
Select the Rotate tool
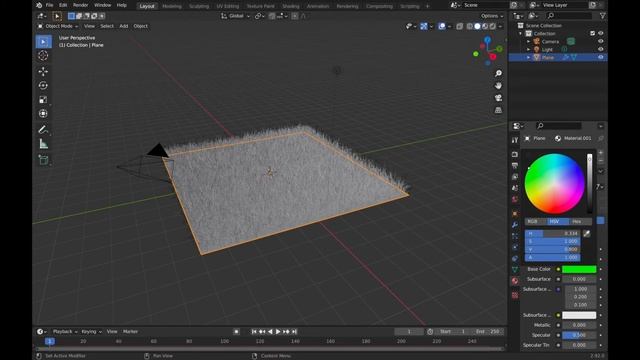pyautogui.click(x=43, y=85)
